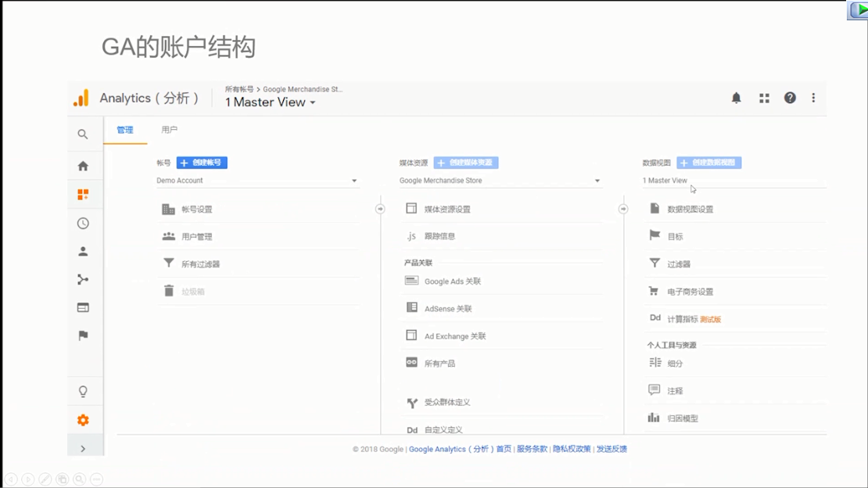Open the 1 Master View selector in the 数据视图 column
Viewport: 868px width, 488px height.
pos(734,181)
